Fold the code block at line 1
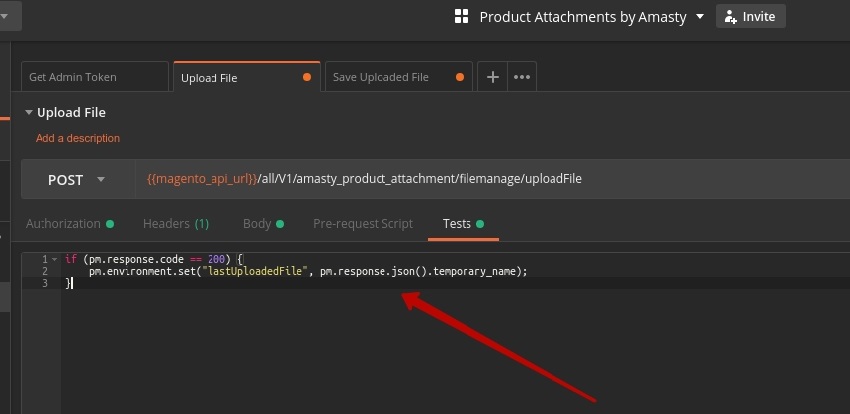Screen dimensions: 850x414 [54, 260]
